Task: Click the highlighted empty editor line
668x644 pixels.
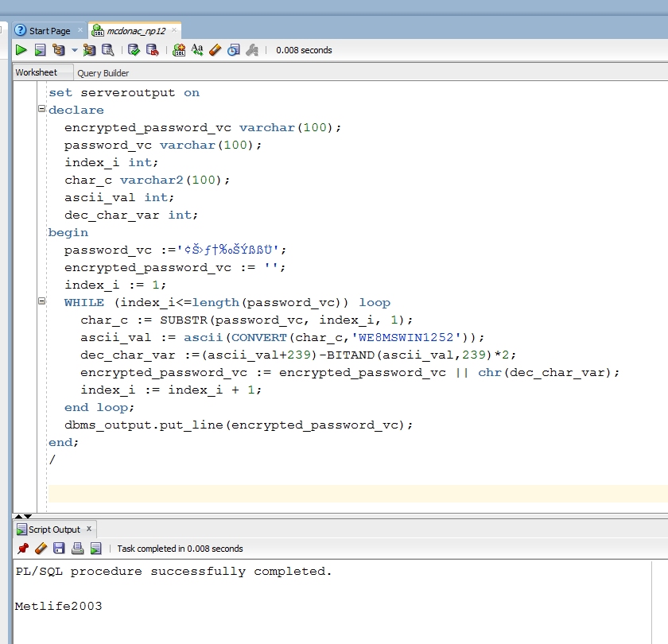Action: pos(358,494)
